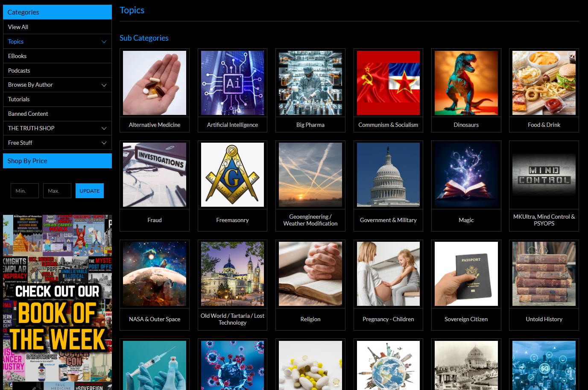Click the 5G city network image
This screenshot has width=588, height=390.
coord(544,365)
